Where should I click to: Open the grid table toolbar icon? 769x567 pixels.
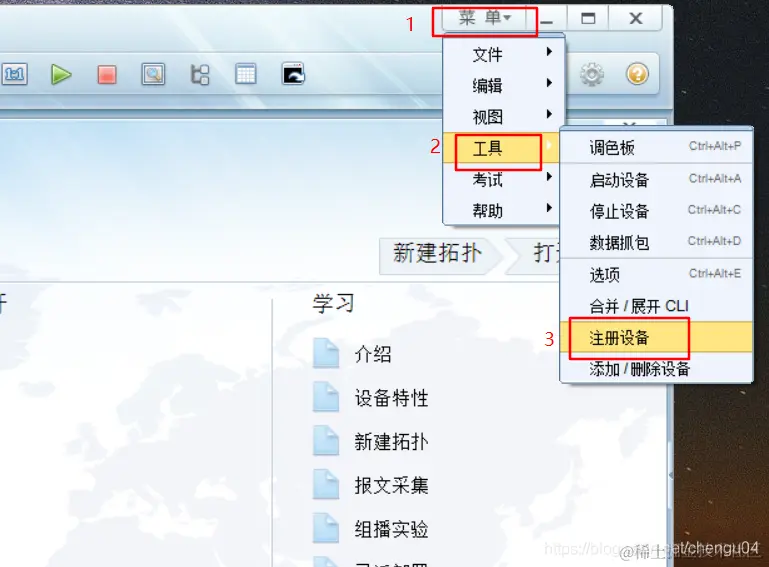pos(245,74)
